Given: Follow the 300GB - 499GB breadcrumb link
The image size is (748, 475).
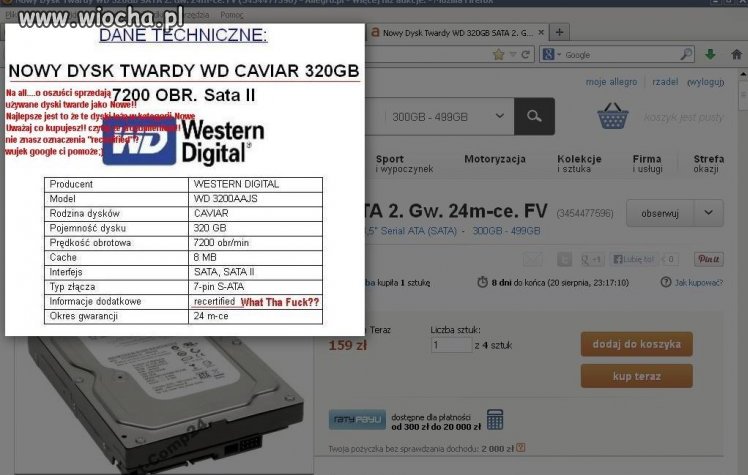Looking at the screenshot, I should pos(506,231).
